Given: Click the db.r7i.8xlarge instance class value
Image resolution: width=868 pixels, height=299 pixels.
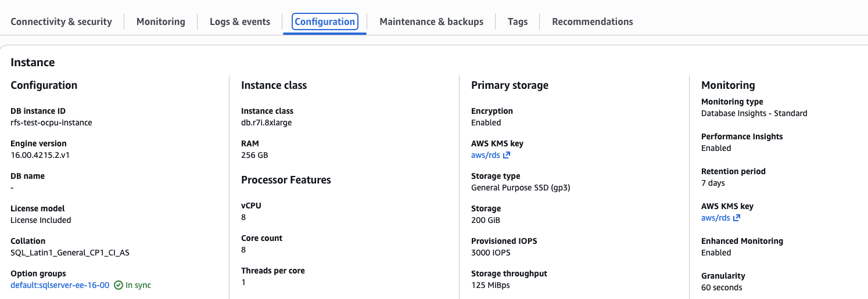Looking at the screenshot, I should [266, 123].
